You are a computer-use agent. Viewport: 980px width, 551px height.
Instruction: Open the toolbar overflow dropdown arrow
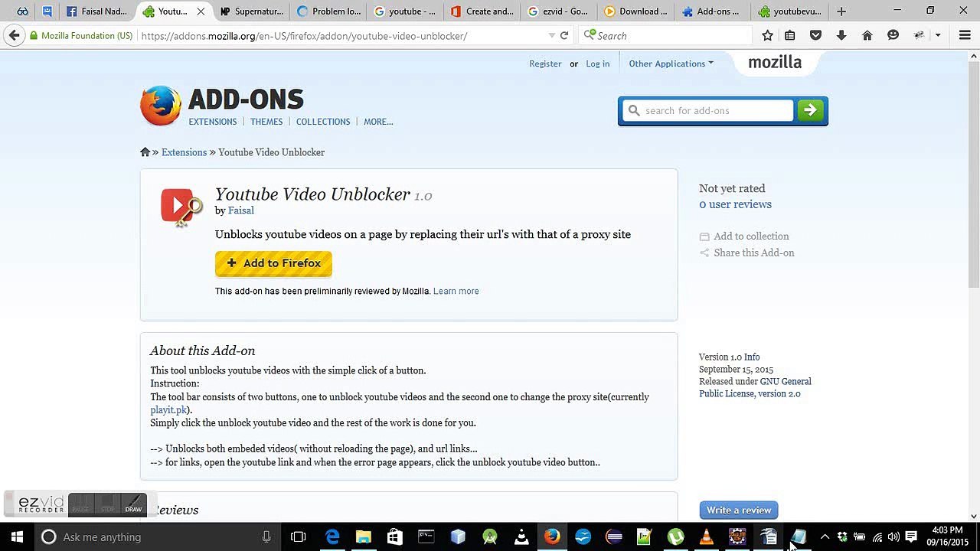(x=938, y=35)
